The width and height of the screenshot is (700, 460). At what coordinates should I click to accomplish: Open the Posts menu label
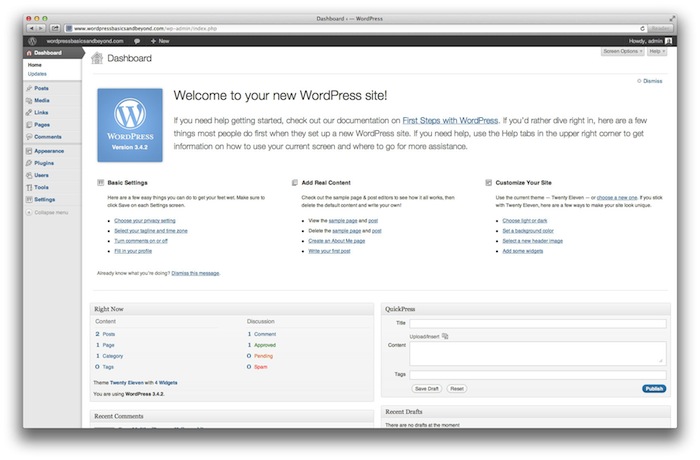point(42,88)
